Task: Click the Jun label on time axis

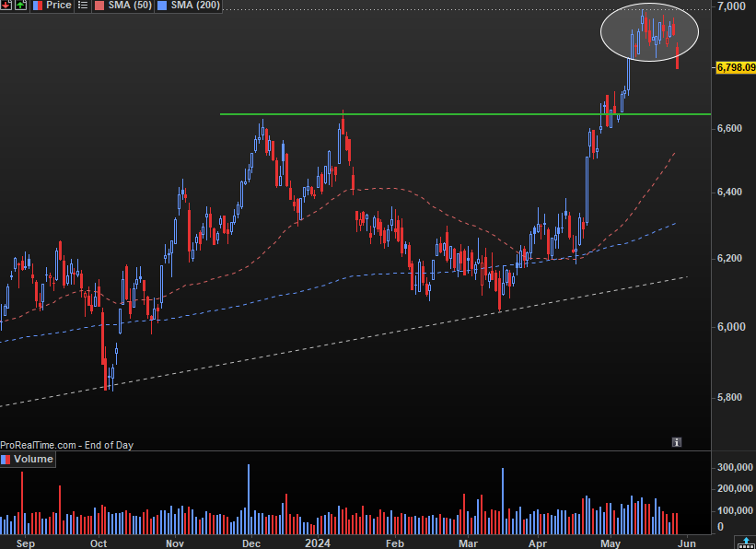Action: [687, 543]
